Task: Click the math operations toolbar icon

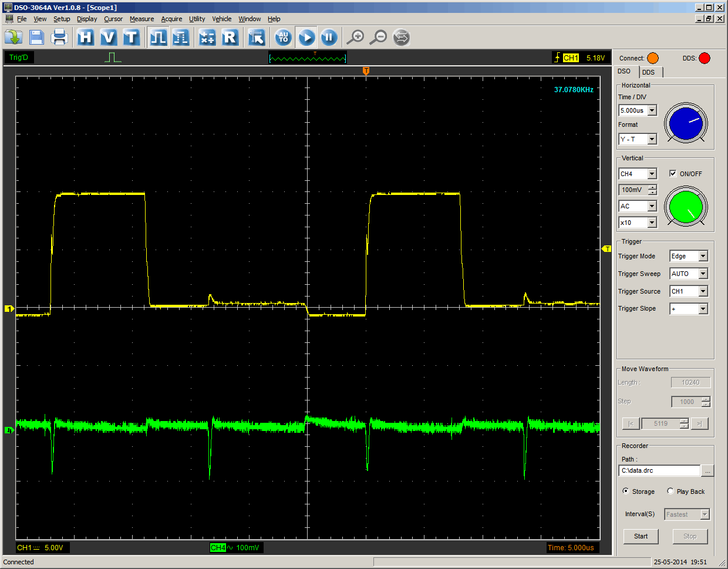Action: [x=207, y=38]
